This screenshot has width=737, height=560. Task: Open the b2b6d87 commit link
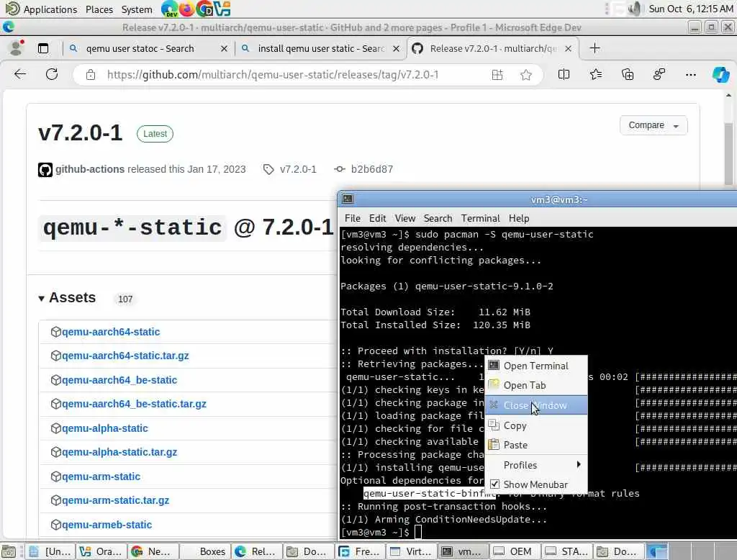point(372,169)
